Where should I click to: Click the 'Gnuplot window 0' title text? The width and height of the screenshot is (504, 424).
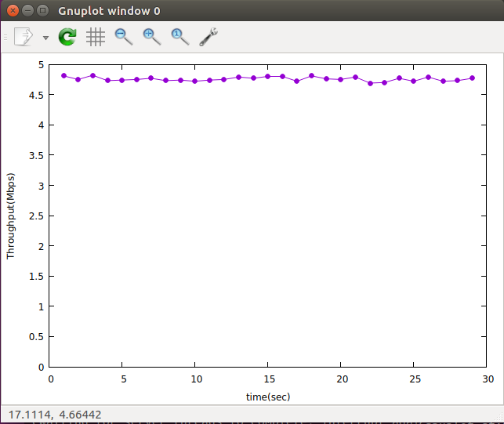point(109,11)
